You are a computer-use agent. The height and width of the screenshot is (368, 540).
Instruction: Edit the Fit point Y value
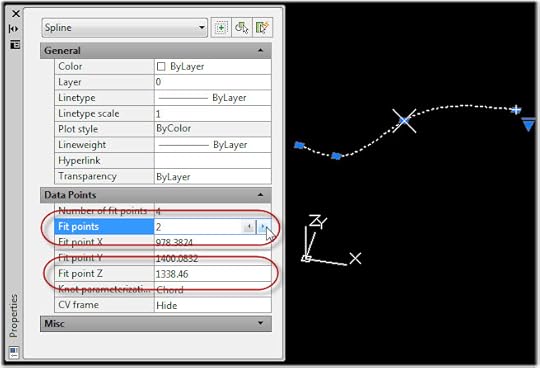point(212,258)
